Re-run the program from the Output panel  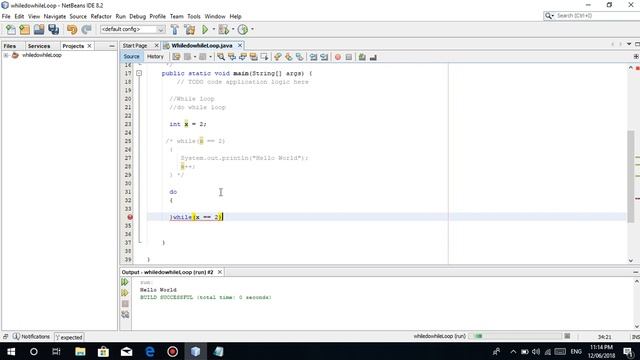tap(125, 282)
